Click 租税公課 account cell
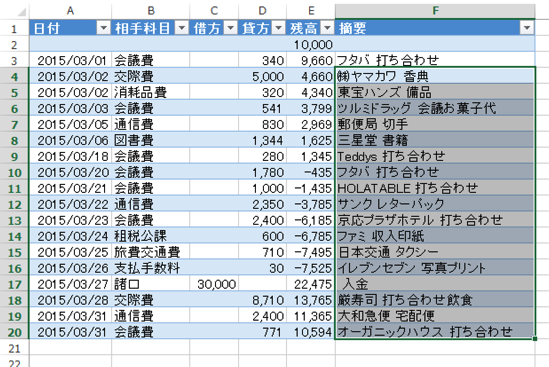The height and width of the screenshot is (367, 549). click(x=151, y=236)
